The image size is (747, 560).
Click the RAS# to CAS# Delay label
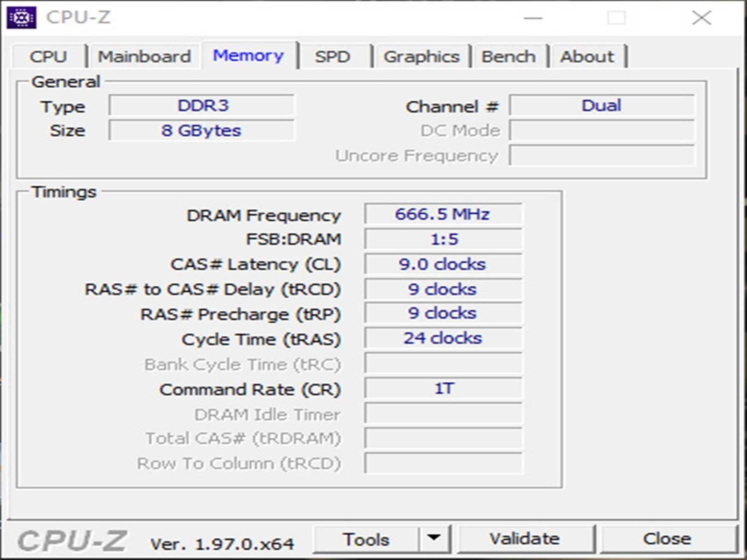pos(212,289)
